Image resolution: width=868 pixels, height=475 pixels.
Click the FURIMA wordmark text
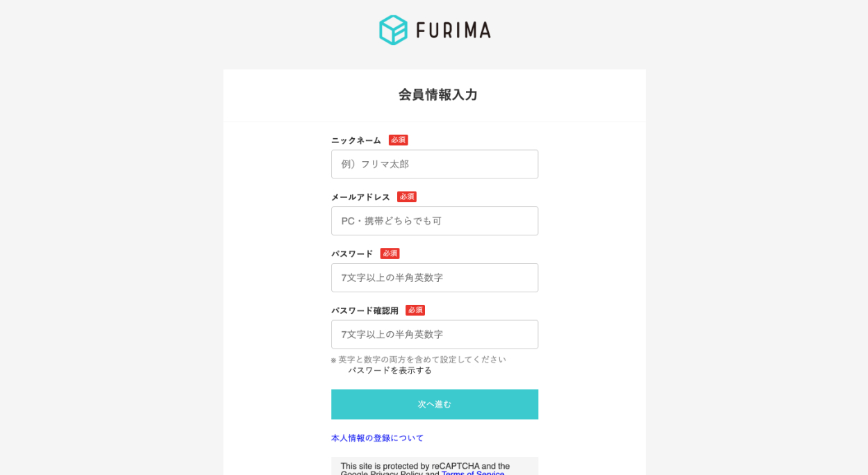453,31
